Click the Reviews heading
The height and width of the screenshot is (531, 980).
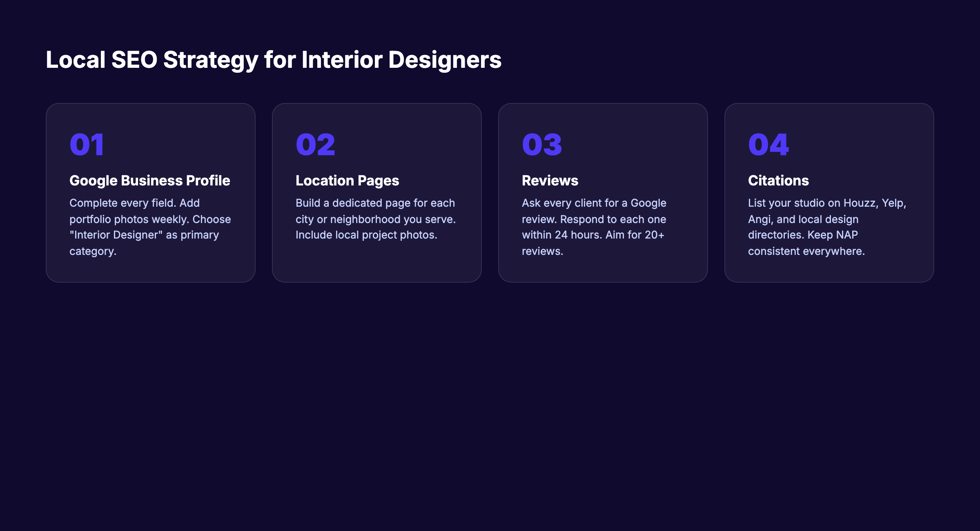pos(550,180)
